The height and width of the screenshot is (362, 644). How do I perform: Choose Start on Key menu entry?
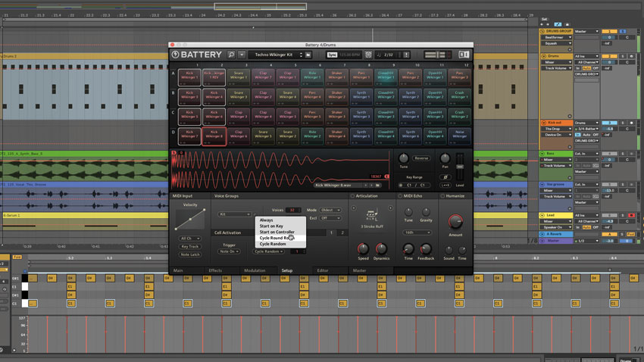tap(280, 226)
